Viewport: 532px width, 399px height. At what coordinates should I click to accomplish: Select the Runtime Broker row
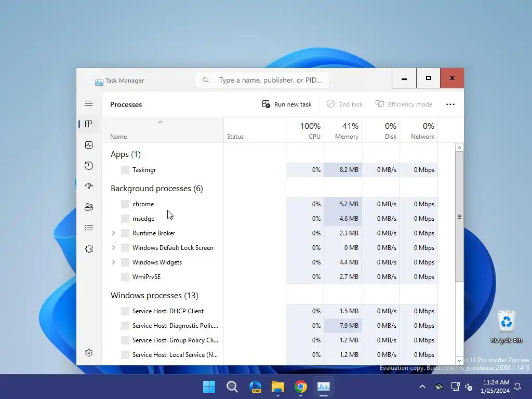pyautogui.click(x=270, y=233)
